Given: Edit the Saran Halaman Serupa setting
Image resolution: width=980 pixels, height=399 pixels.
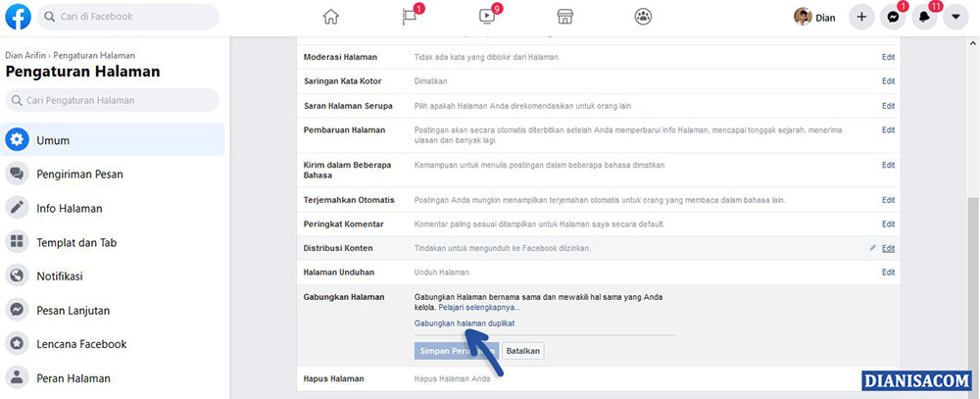Looking at the screenshot, I should pyautogui.click(x=888, y=106).
